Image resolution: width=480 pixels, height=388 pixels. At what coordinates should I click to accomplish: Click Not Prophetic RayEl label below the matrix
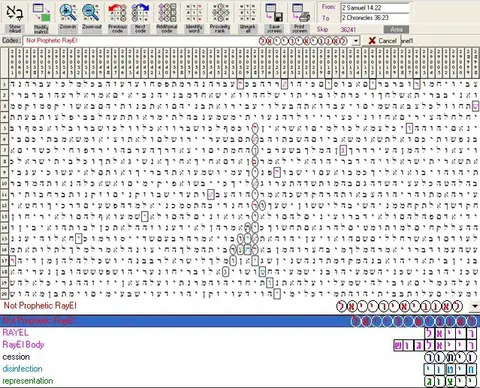(x=40, y=305)
